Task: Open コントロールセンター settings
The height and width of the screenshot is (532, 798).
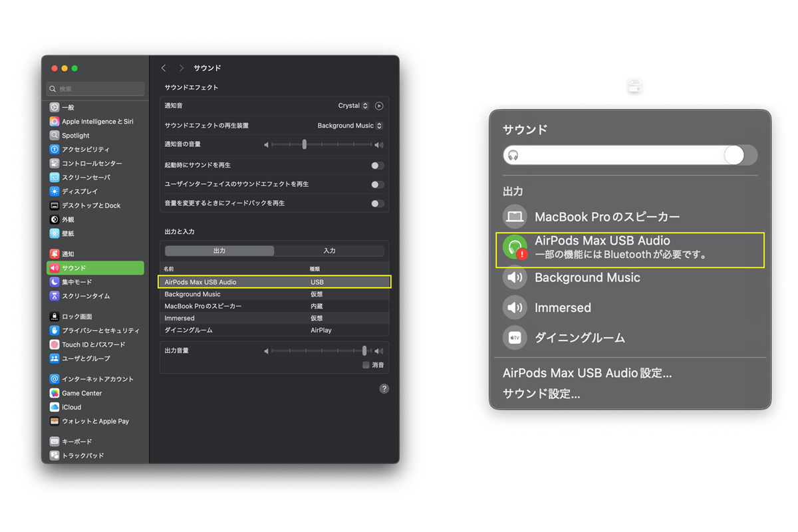Action: pos(95,164)
